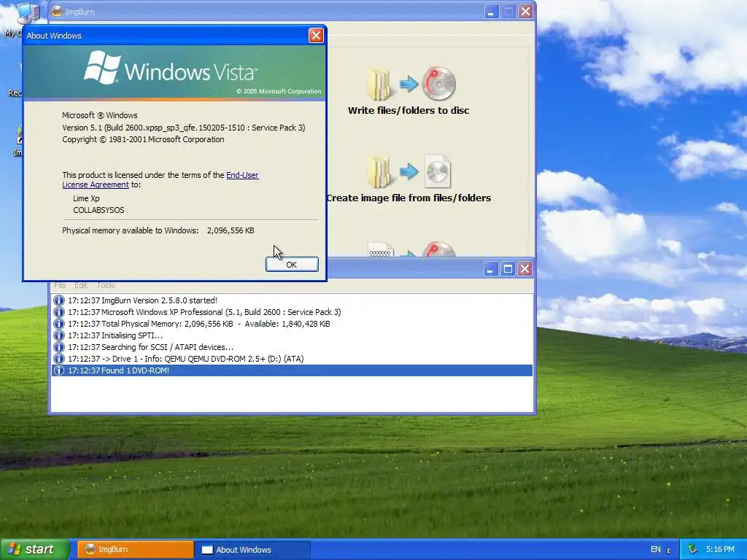Click the ImgBurn title bar app icon
747x560 pixels.
pyautogui.click(x=57, y=12)
